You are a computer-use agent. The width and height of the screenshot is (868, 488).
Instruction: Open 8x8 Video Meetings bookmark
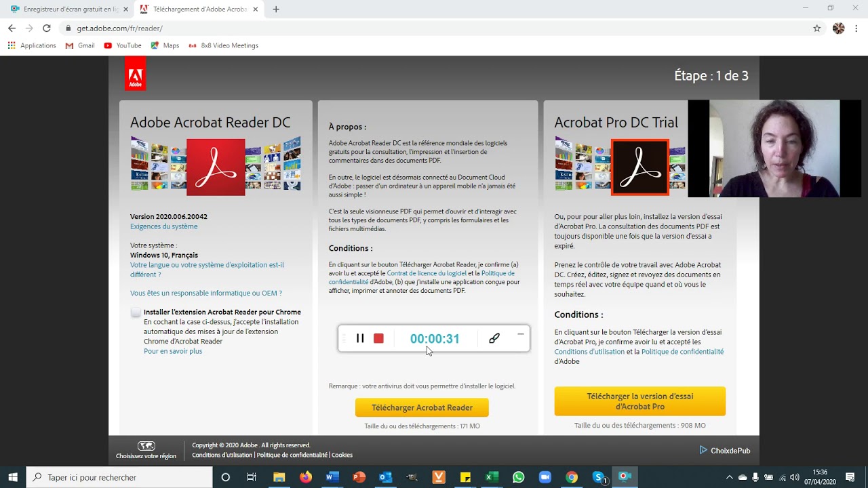click(223, 45)
